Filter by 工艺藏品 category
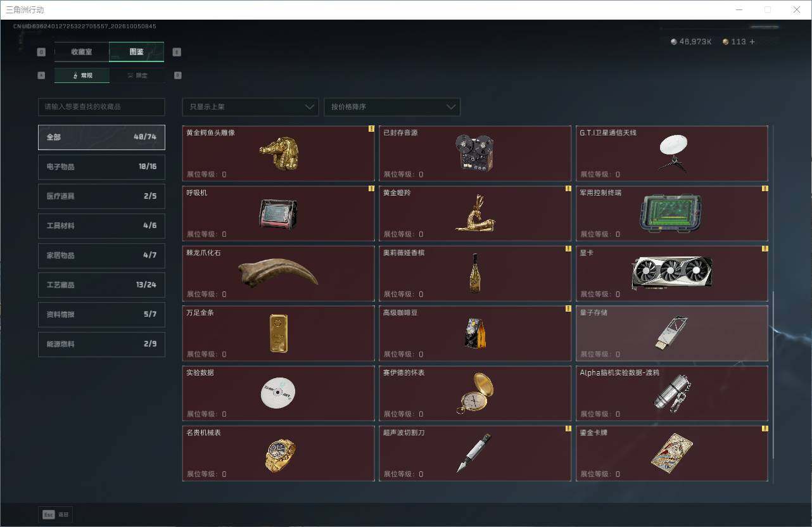This screenshot has height=527, width=812. tap(101, 285)
